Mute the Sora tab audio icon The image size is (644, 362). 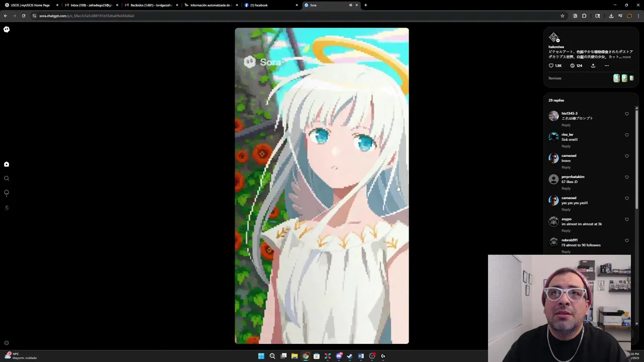tap(351, 5)
